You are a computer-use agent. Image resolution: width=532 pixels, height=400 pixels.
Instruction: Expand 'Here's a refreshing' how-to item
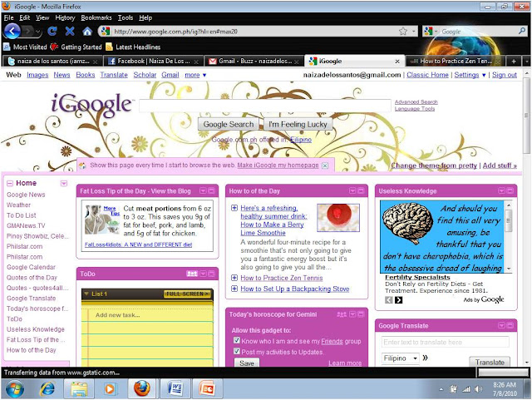234,207
